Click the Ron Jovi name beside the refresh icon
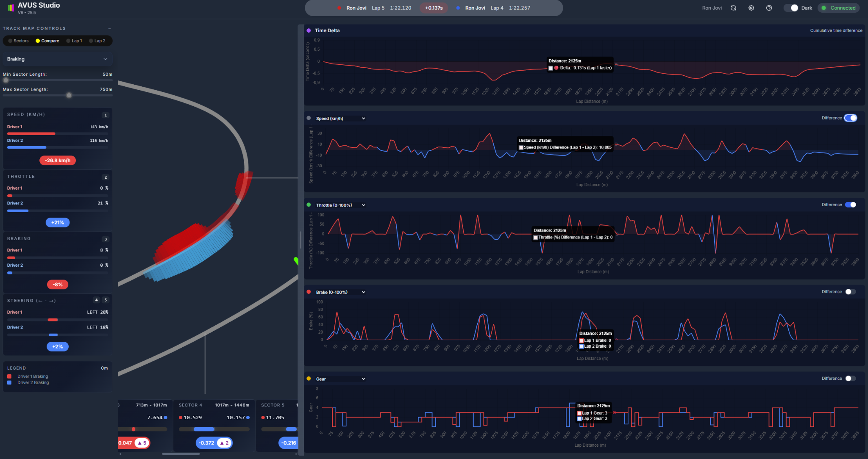This screenshot has height=459, width=868. coord(712,8)
